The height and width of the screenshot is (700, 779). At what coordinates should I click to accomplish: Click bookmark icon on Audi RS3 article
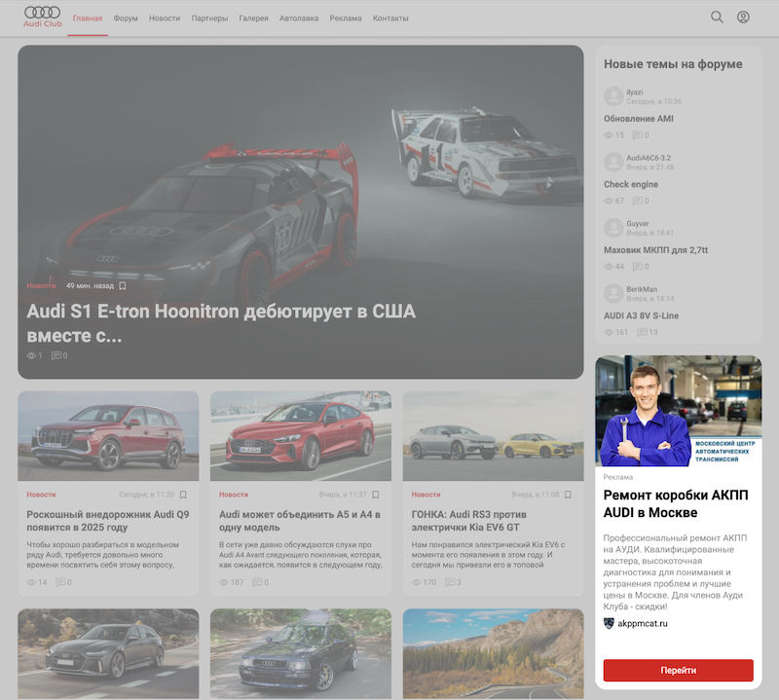pyautogui.click(x=569, y=495)
